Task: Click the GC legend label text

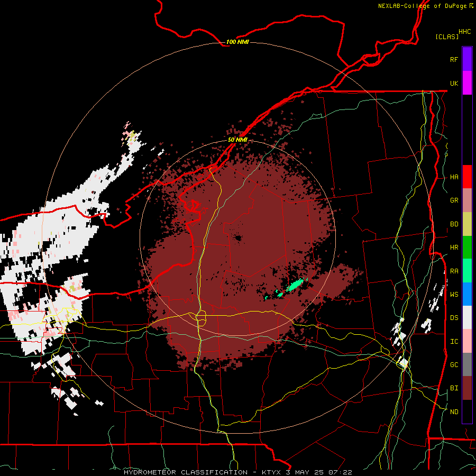Action: 454,365
